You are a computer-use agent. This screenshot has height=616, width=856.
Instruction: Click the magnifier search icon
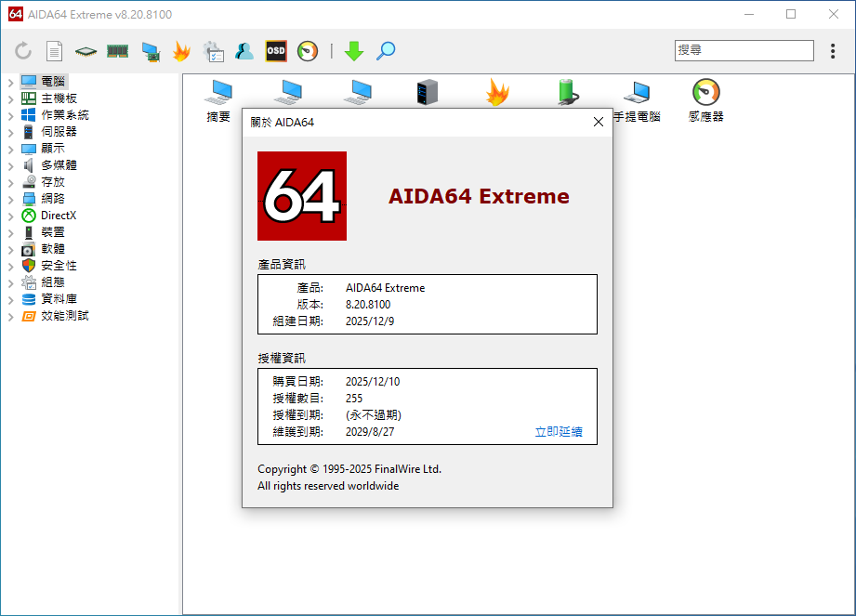click(386, 51)
